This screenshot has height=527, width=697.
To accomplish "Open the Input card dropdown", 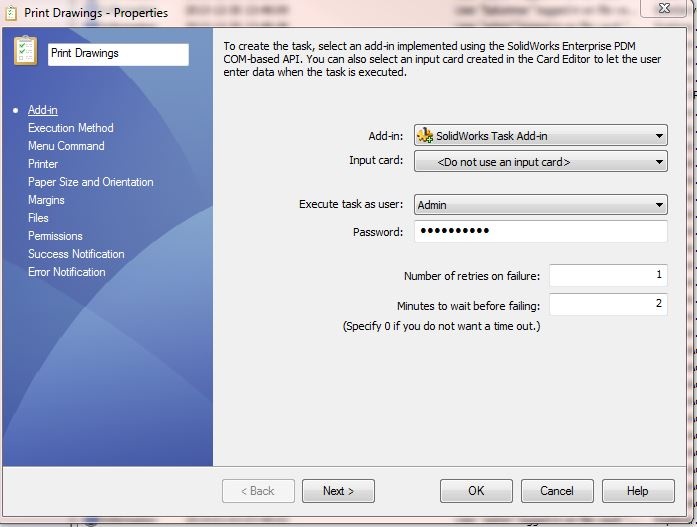I will point(541,162).
